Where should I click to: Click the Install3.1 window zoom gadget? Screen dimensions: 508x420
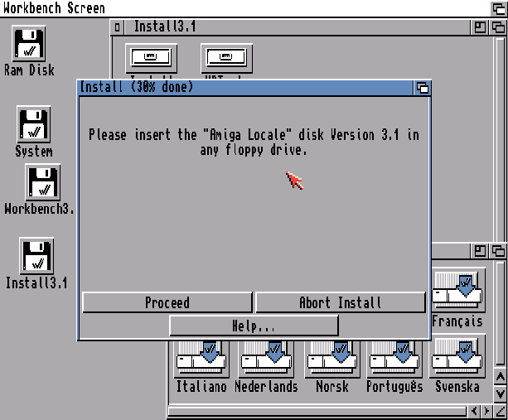[x=480, y=27]
